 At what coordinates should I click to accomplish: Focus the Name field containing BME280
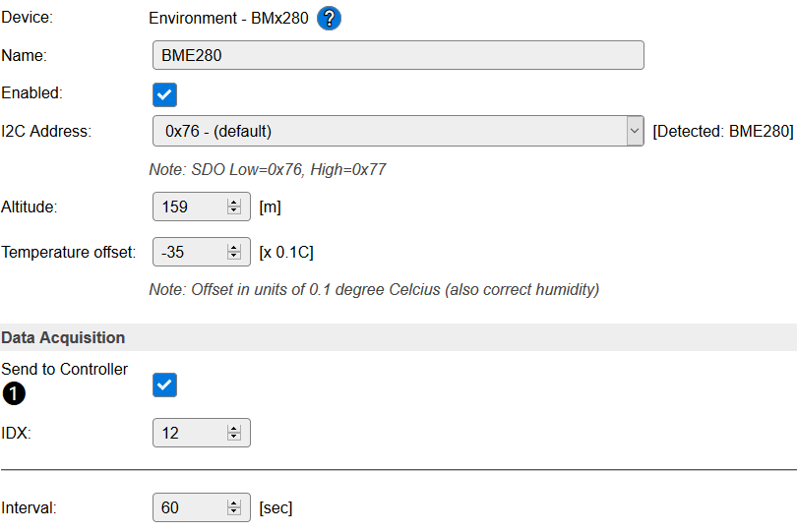(x=398, y=55)
